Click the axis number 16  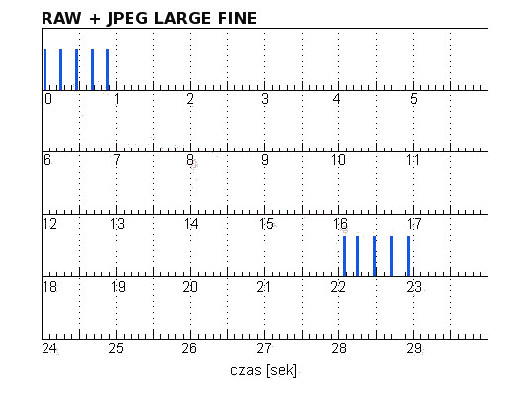tap(340, 224)
